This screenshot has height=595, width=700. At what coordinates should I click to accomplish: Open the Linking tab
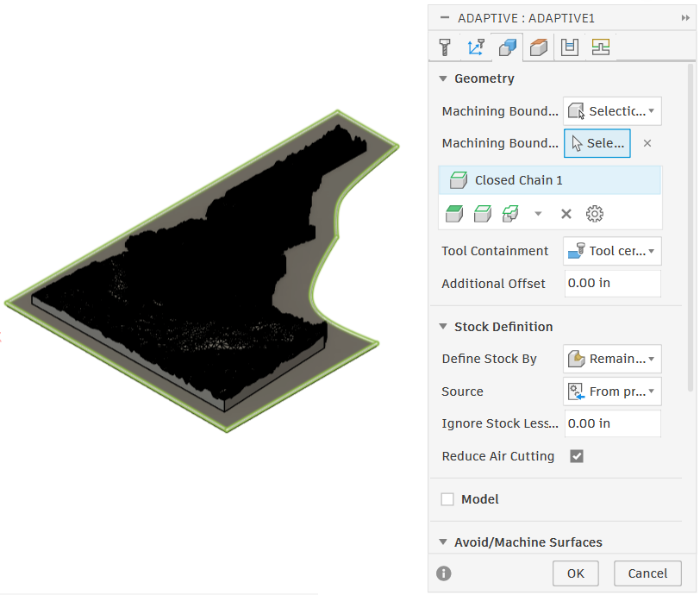coord(601,47)
